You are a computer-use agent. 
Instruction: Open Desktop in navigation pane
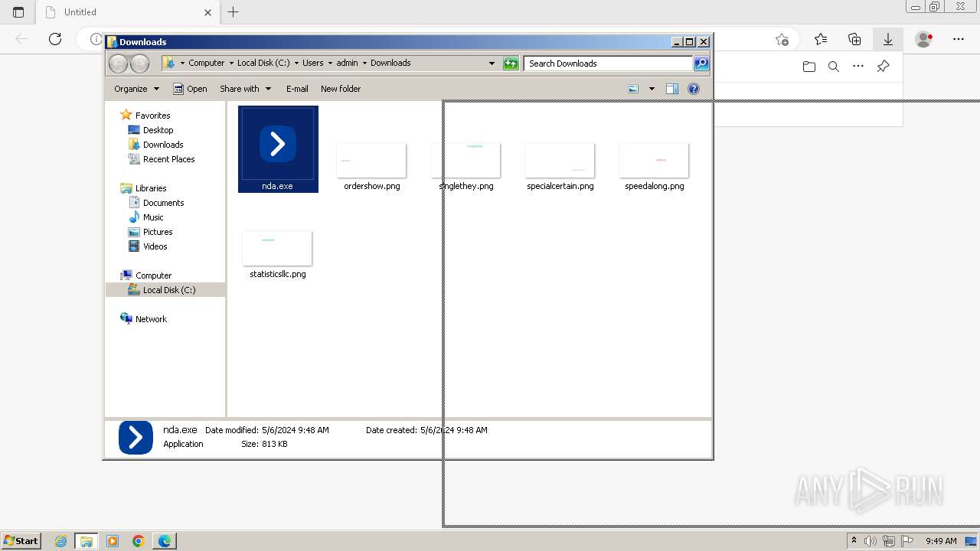coord(158,130)
